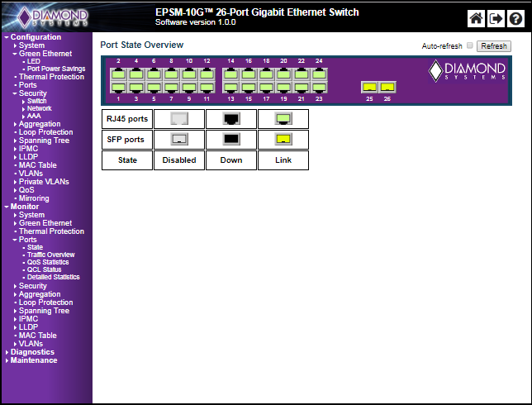
Task: Expand the Maintenance section
Action: click(7, 360)
